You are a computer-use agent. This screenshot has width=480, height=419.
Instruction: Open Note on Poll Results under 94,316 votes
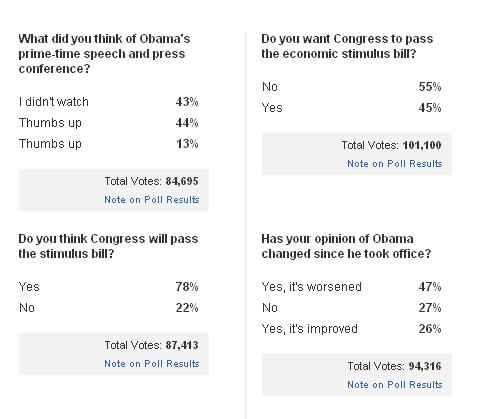click(x=395, y=385)
